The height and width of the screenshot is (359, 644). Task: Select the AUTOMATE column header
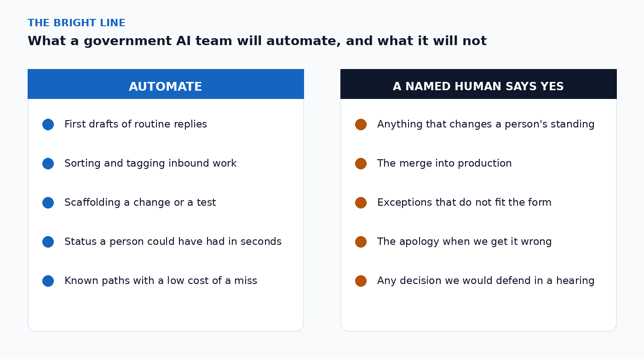166,84
